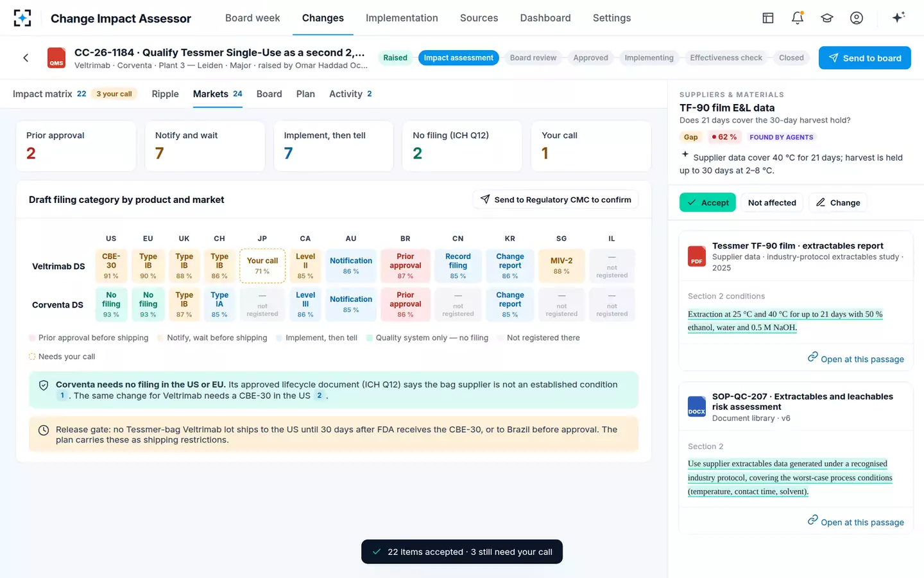The width and height of the screenshot is (924, 578).
Task: Click the Your call summary card
Action: click(591, 146)
